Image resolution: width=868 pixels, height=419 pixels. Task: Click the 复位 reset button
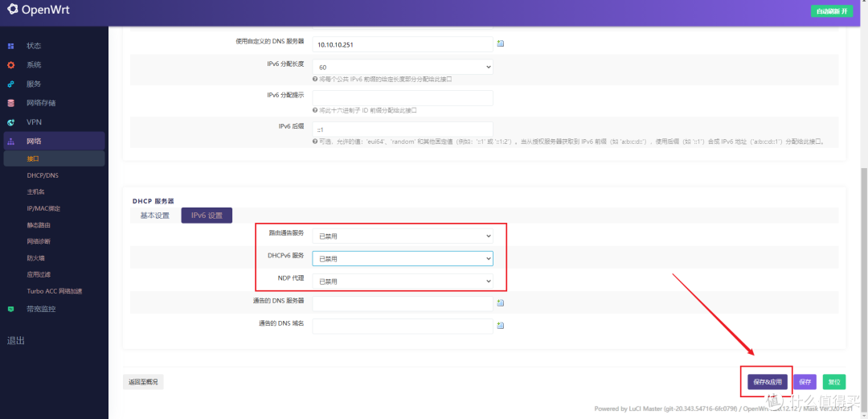coord(834,382)
